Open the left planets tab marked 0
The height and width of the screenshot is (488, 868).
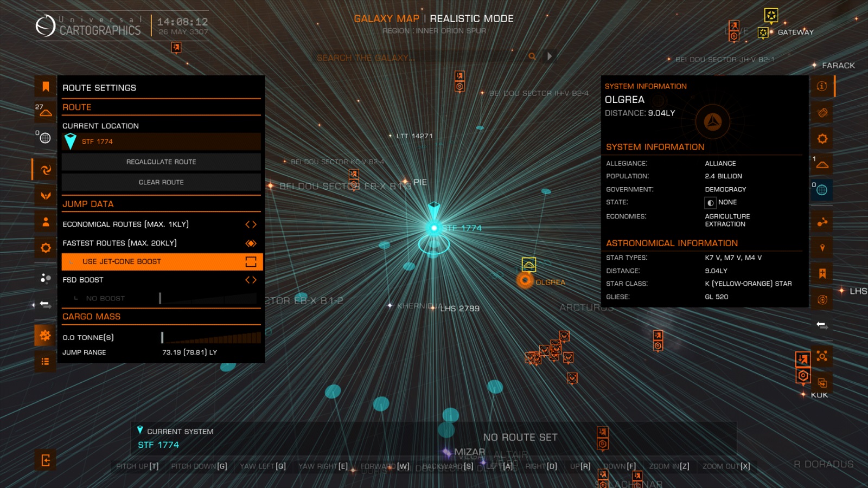(x=46, y=138)
